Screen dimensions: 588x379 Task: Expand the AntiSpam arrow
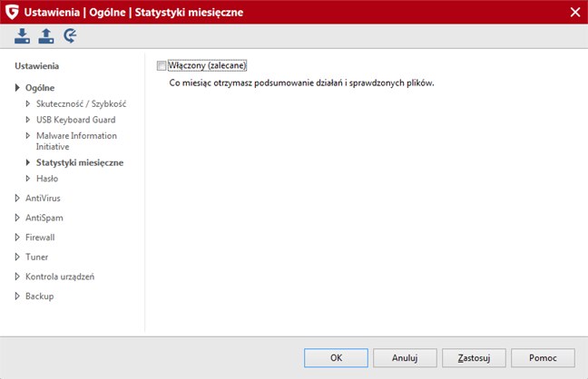[x=17, y=218]
